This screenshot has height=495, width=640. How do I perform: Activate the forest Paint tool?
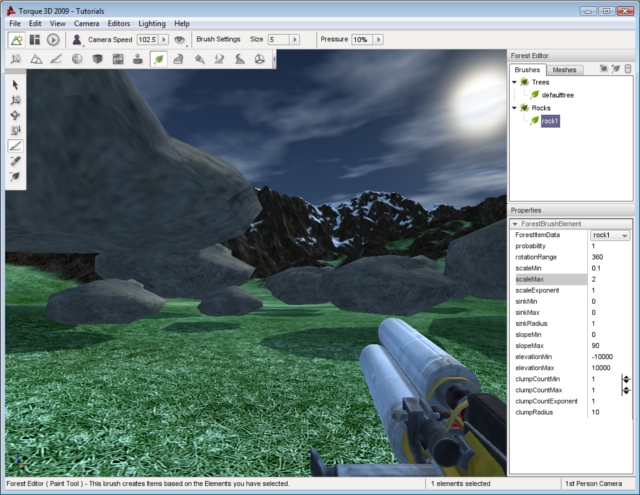click(x=15, y=145)
